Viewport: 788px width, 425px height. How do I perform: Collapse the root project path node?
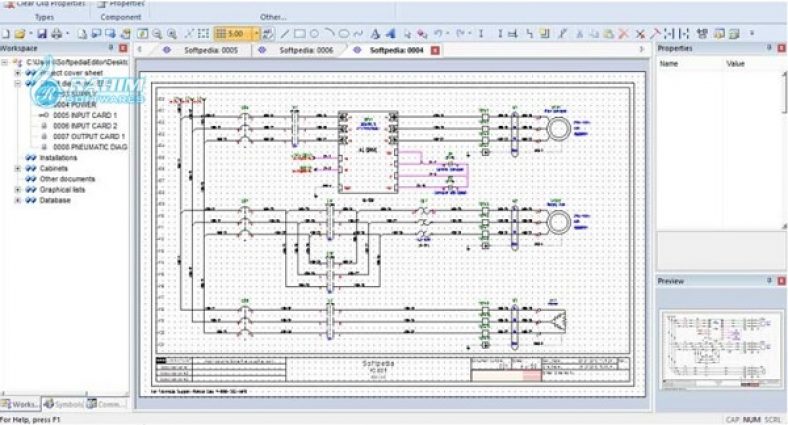(x=5, y=62)
